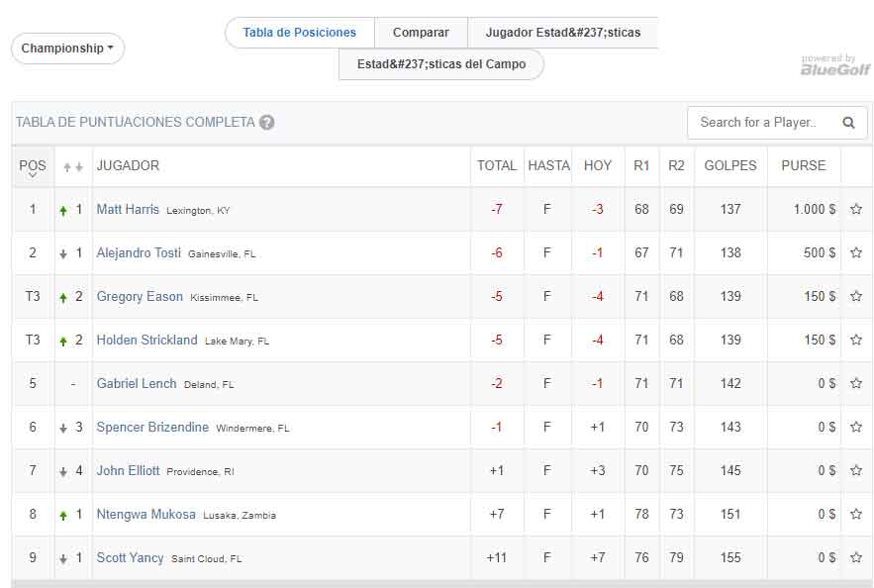Image resolution: width=874 pixels, height=588 pixels.
Task: Open Matt Harris player link
Action: click(128, 210)
